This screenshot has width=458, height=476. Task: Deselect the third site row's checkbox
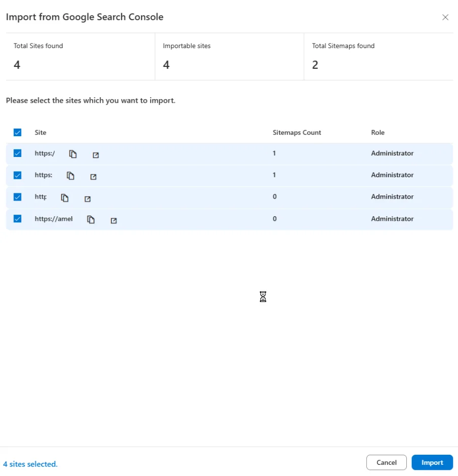(x=18, y=197)
